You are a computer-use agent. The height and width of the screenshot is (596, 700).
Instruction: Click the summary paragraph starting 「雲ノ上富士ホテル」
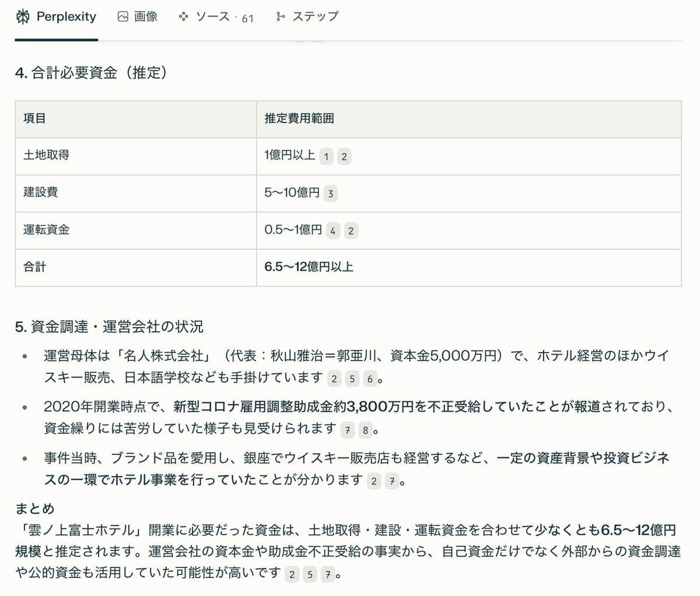pos(348,552)
